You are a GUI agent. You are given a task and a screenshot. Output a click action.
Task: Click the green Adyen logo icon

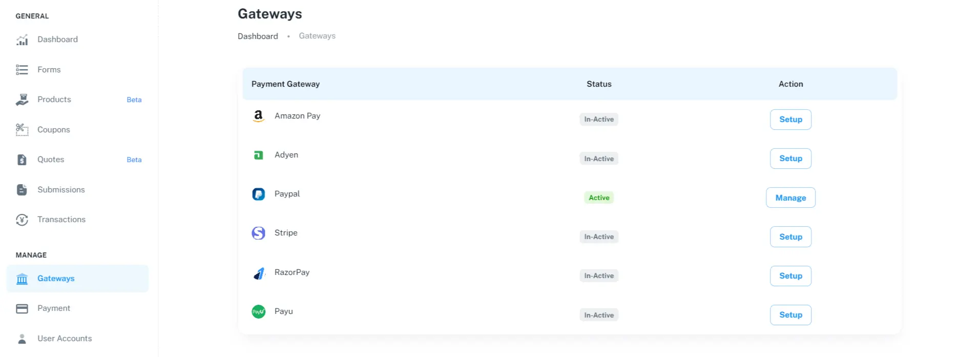(258, 155)
